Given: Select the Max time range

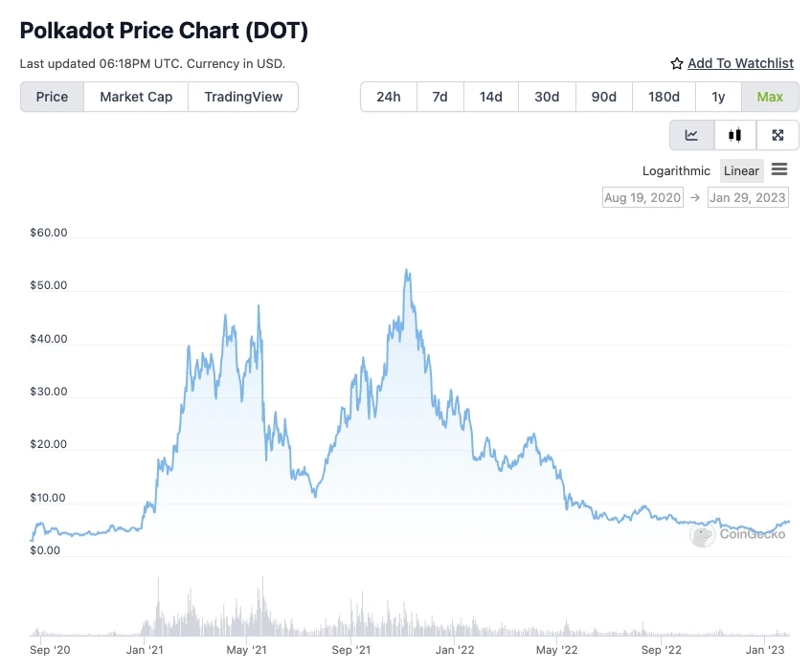Looking at the screenshot, I should tap(770, 97).
